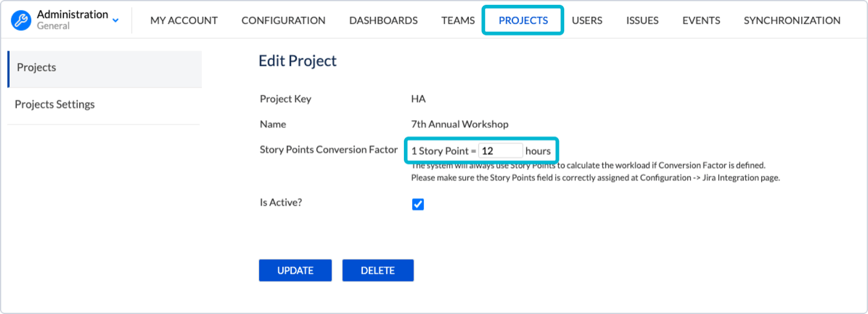Open the MY ACCOUNT tab
Image resolution: width=868 pixels, height=314 pixels.
pyautogui.click(x=184, y=20)
